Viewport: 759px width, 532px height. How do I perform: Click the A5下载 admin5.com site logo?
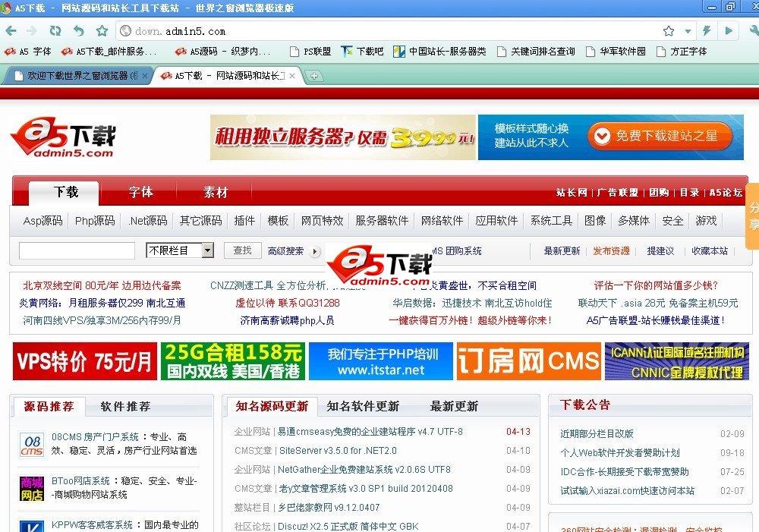tap(63, 138)
